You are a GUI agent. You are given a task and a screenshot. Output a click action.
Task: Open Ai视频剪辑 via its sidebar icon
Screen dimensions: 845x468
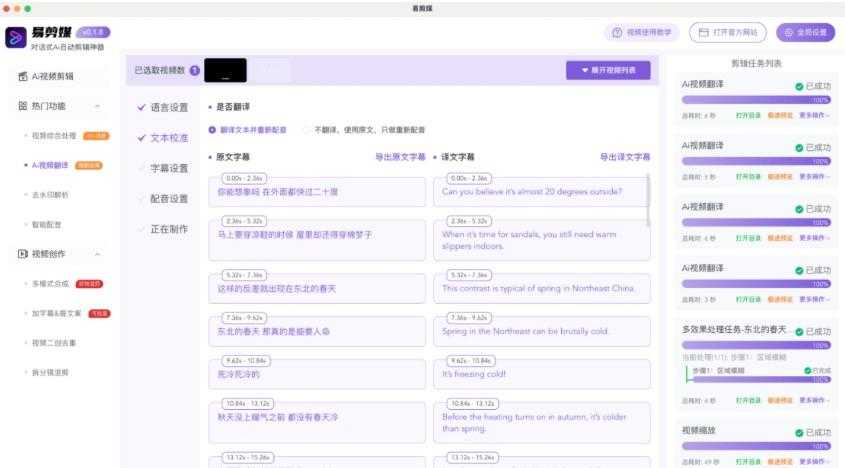pyautogui.click(x=22, y=76)
